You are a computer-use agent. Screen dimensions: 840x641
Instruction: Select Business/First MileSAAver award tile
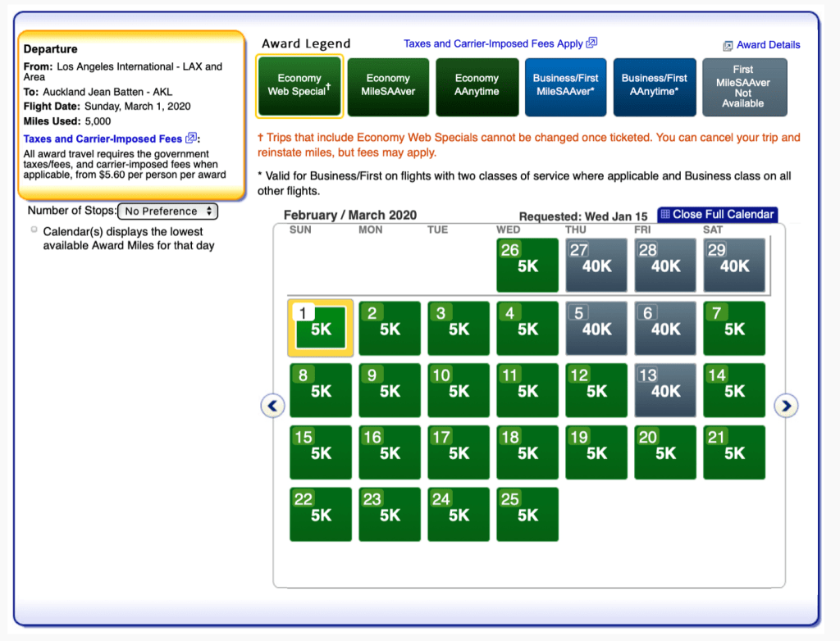pyautogui.click(x=565, y=86)
